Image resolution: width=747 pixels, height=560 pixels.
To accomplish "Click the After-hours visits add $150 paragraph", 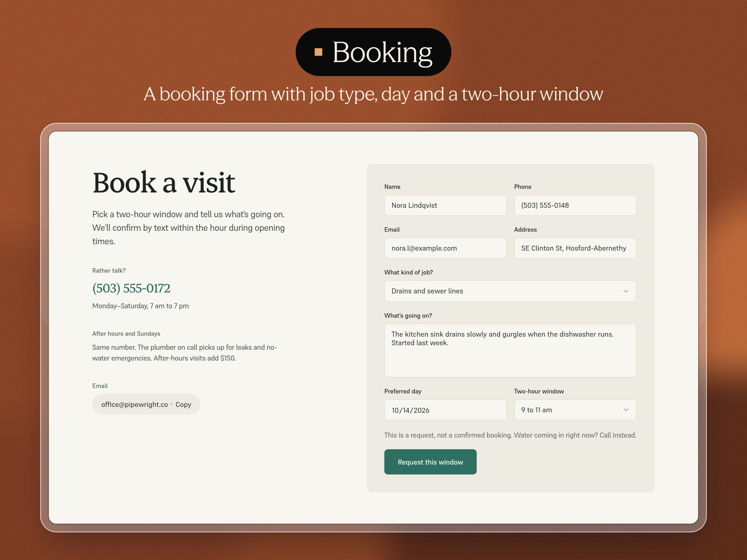I will 185,353.
